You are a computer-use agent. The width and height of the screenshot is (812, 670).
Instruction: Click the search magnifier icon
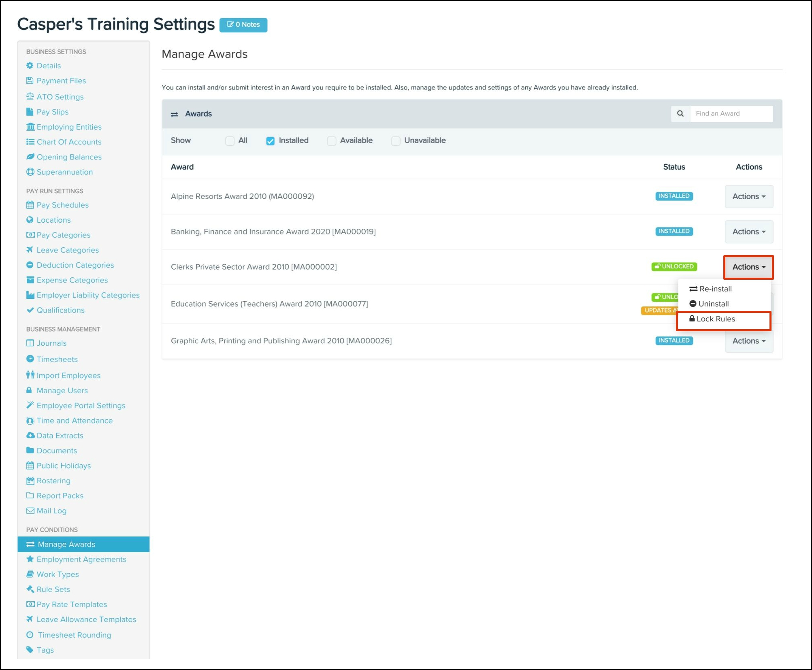pos(680,114)
